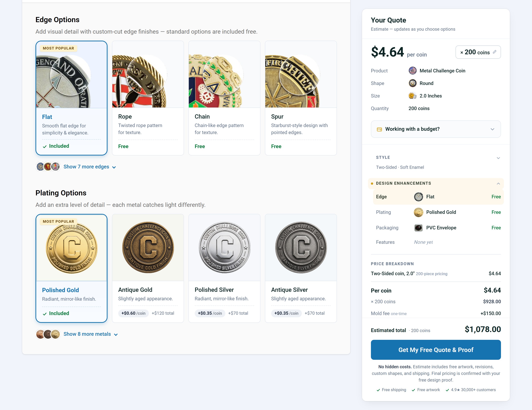The image size is (532, 410).
Task: Click the Included checkmark on Polished Gold card
Action: pyautogui.click(x=45, y=314)
